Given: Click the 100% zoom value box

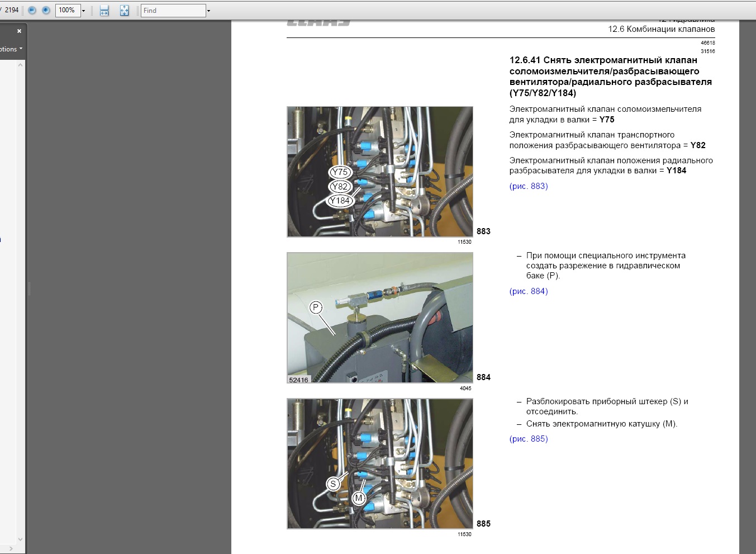Looking at the screenshot, I should [x=67, y=10].
